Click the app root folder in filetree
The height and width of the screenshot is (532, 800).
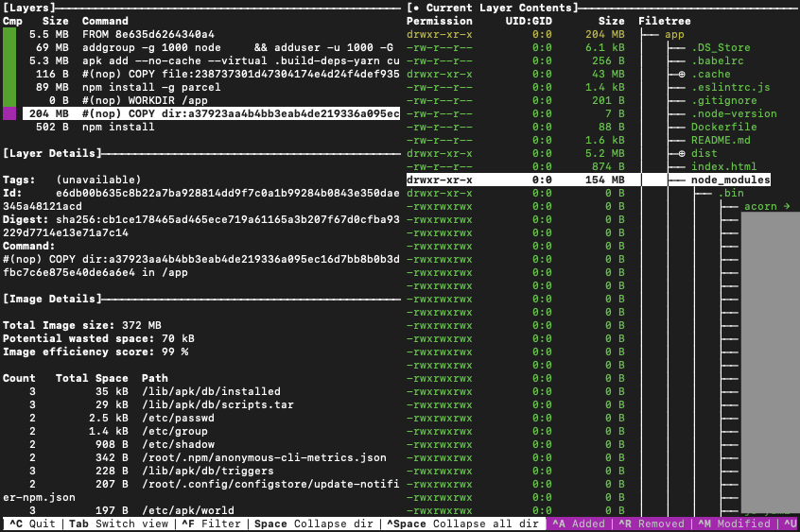[x=674, y=35]
